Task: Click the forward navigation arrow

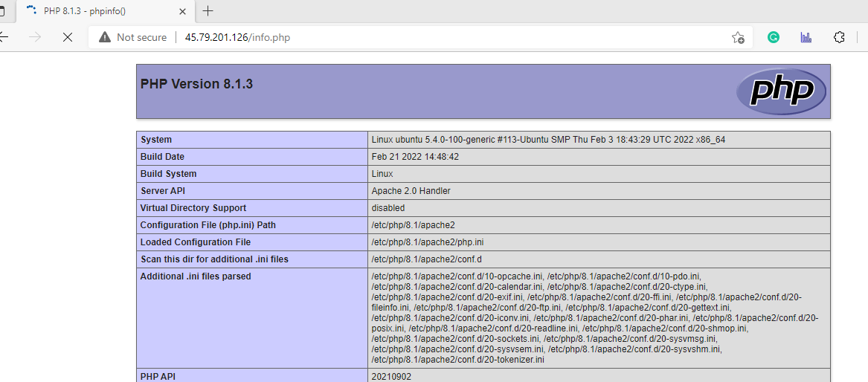Action: tap(35, 38)
